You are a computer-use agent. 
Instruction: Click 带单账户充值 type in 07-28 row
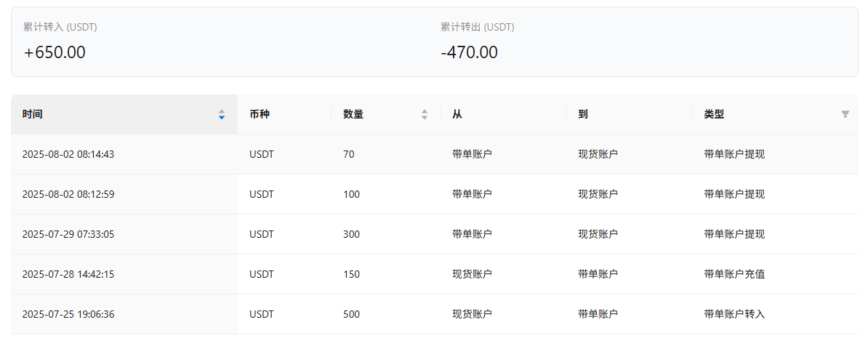point(734,274)
